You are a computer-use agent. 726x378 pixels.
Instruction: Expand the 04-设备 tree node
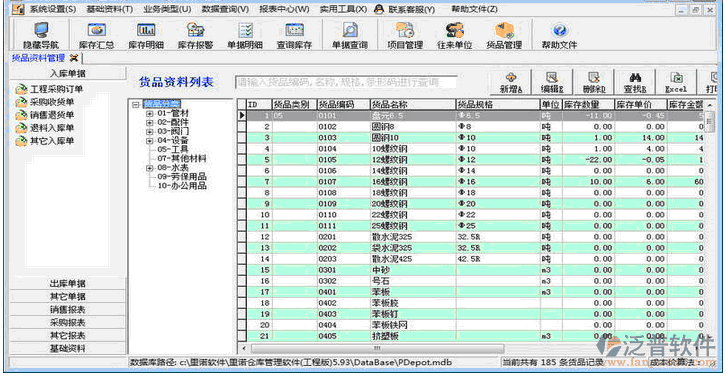150,140
